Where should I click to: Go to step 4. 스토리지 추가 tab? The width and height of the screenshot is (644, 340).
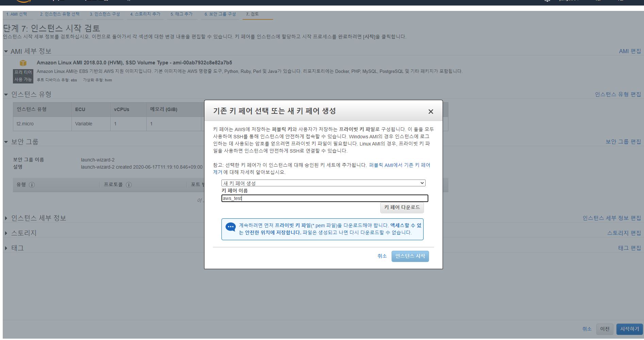coord(145,14)
